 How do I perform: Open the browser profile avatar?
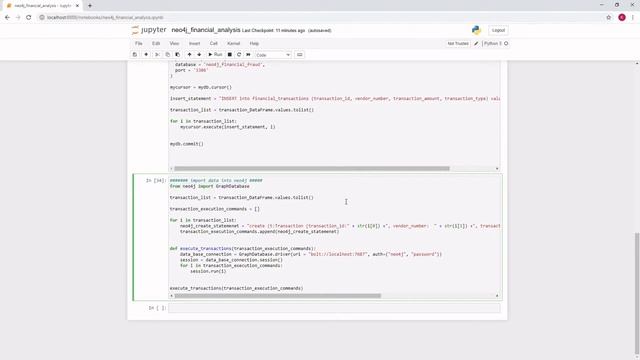point(622,18)
